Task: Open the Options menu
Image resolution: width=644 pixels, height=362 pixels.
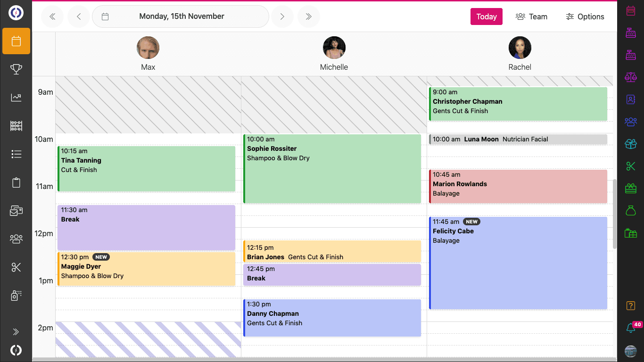Action: tap(585, 16)
